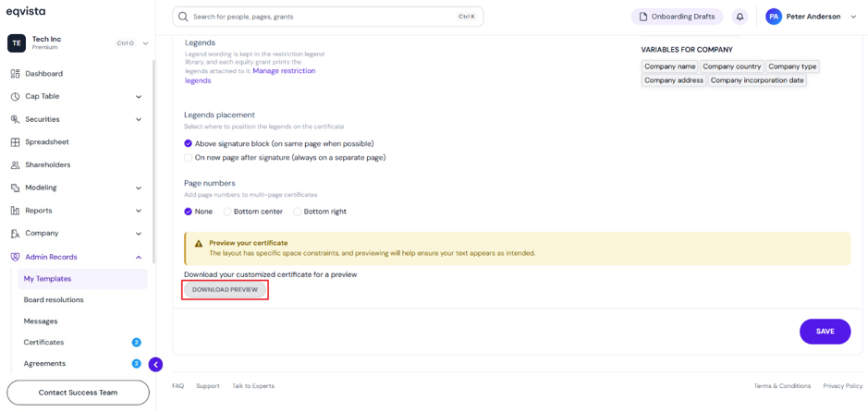Go to Dashboard
The width and height of the screenshot is (868, 412).
pyautogui.click(x=43, y=74)
